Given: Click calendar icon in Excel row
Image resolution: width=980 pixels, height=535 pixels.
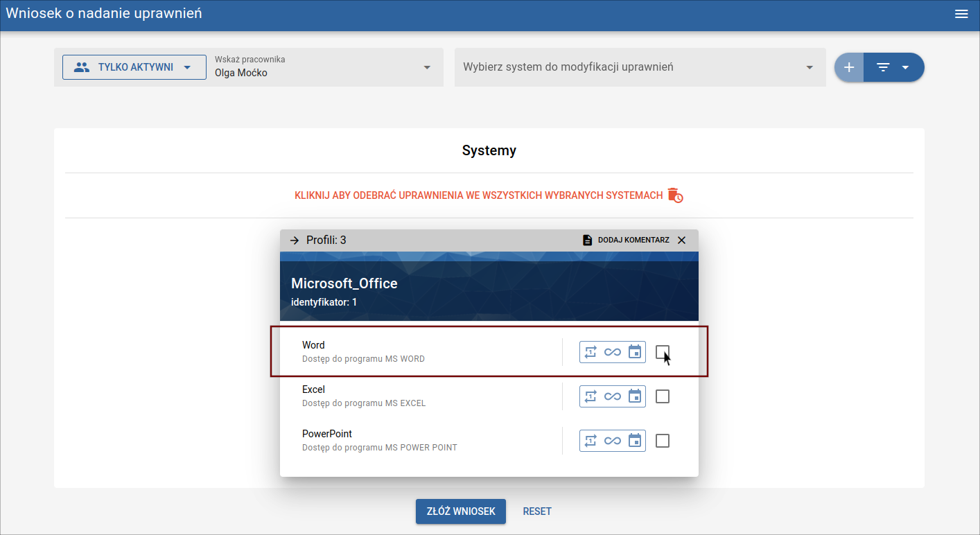Looking at the screenshot, I should click(635, 396).
